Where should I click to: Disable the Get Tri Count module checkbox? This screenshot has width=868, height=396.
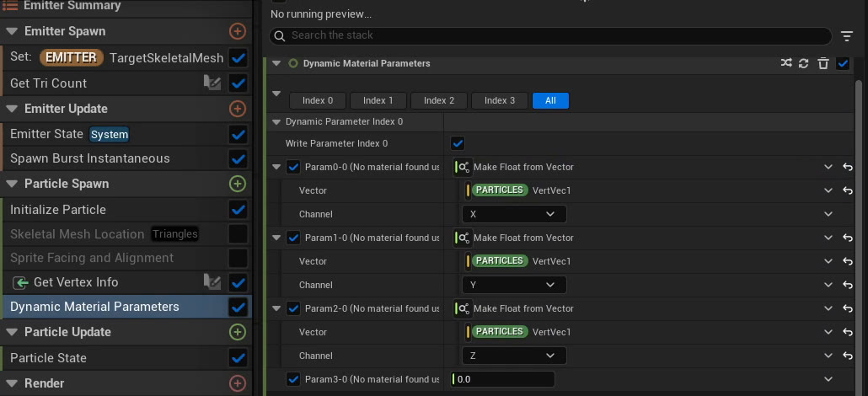point(238,83)
